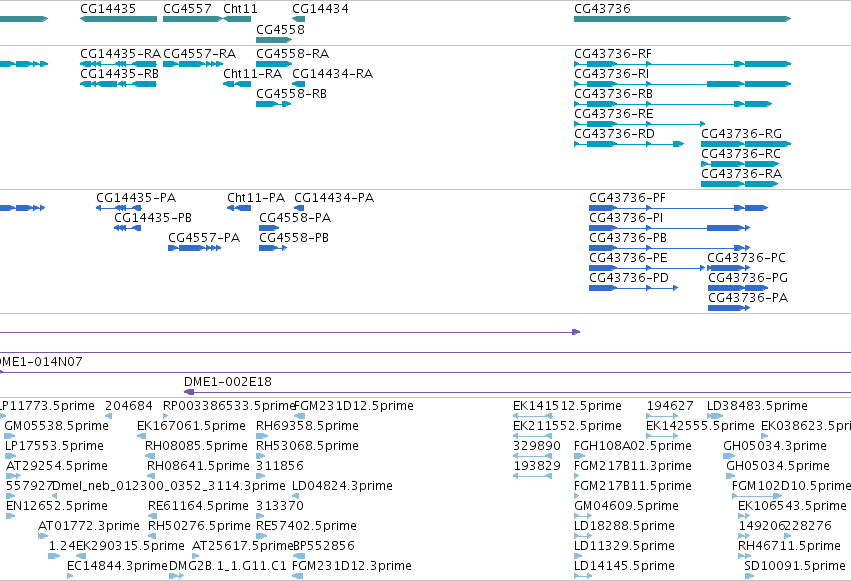Select the DME1-014N07 clone label

(x=40, y=362)
